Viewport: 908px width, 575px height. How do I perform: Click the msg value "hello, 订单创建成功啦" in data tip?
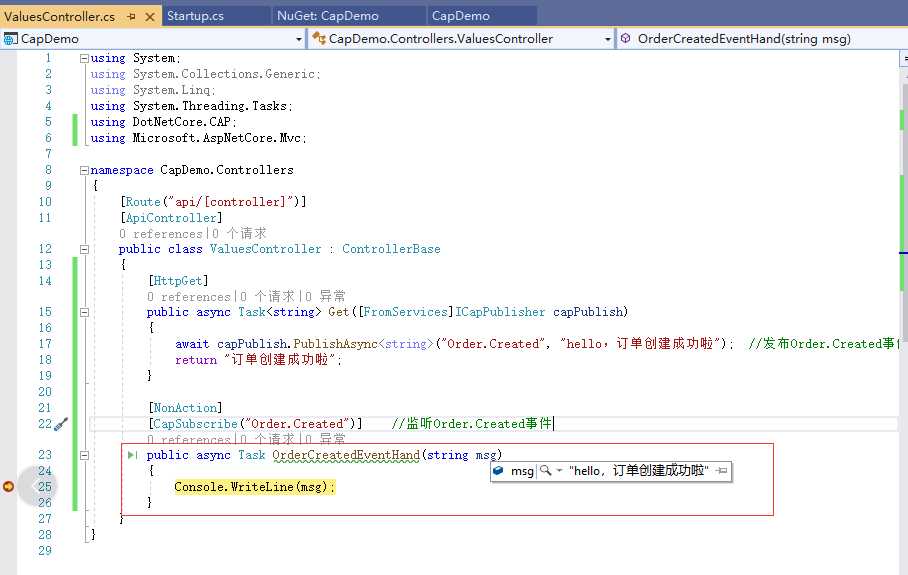(639, 471)
